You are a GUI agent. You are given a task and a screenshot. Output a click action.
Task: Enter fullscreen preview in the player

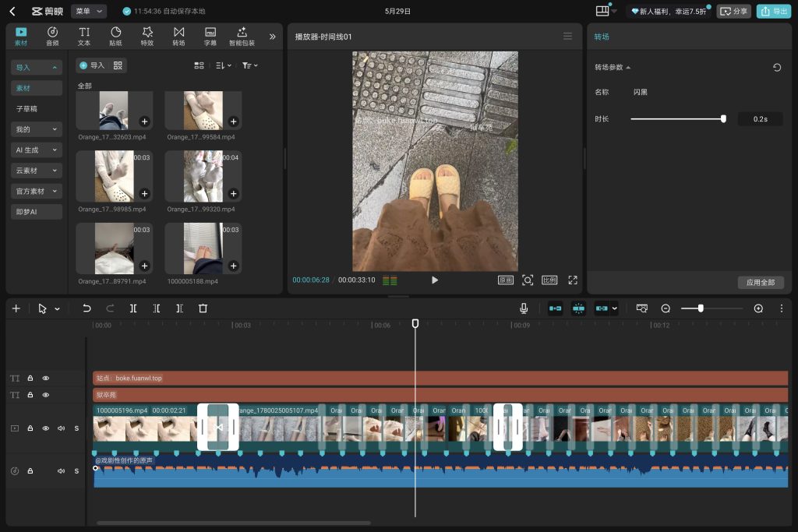(573, 280)
